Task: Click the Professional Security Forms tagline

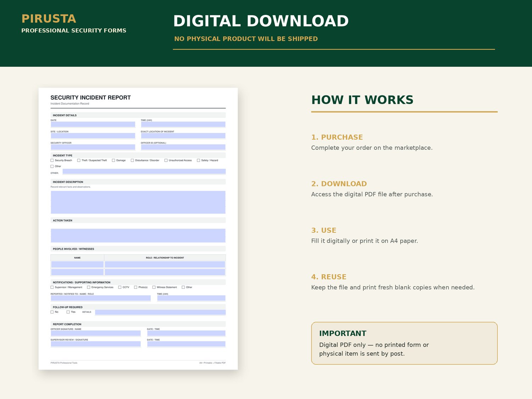Action: 74,31
